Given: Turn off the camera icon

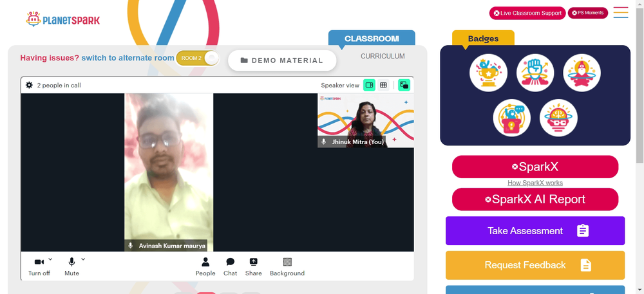Looking at the screenshot, I should 39,262.
